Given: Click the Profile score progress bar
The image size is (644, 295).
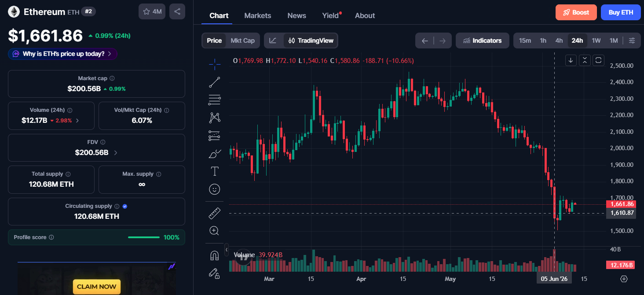Looking at the screenshot, I should tap(144, 237).
